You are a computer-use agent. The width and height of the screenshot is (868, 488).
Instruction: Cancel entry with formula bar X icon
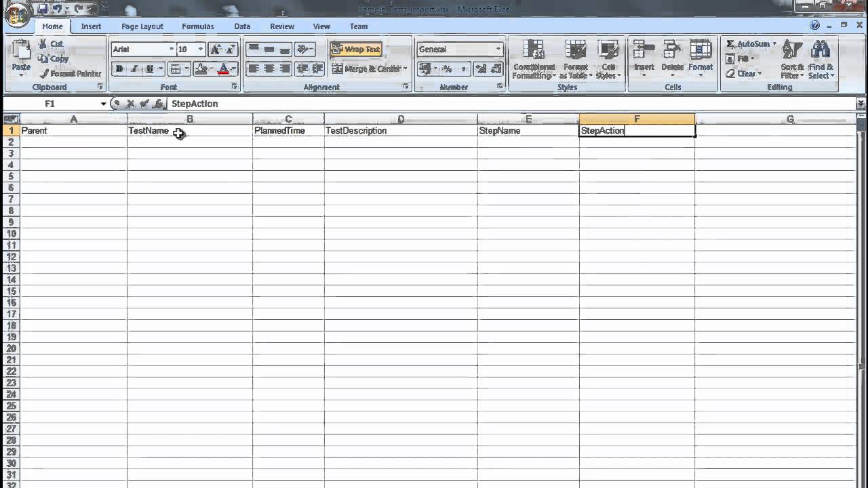(130, 104)
